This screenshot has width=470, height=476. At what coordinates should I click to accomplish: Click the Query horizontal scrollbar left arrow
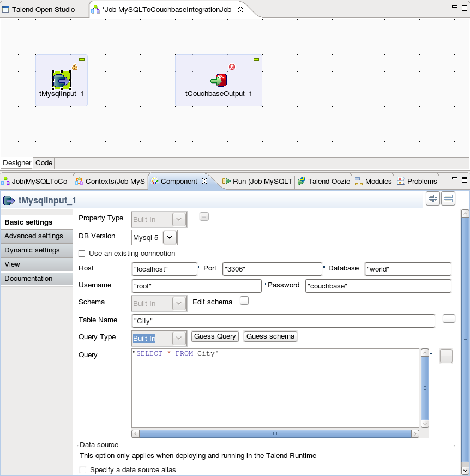(135, 434)
